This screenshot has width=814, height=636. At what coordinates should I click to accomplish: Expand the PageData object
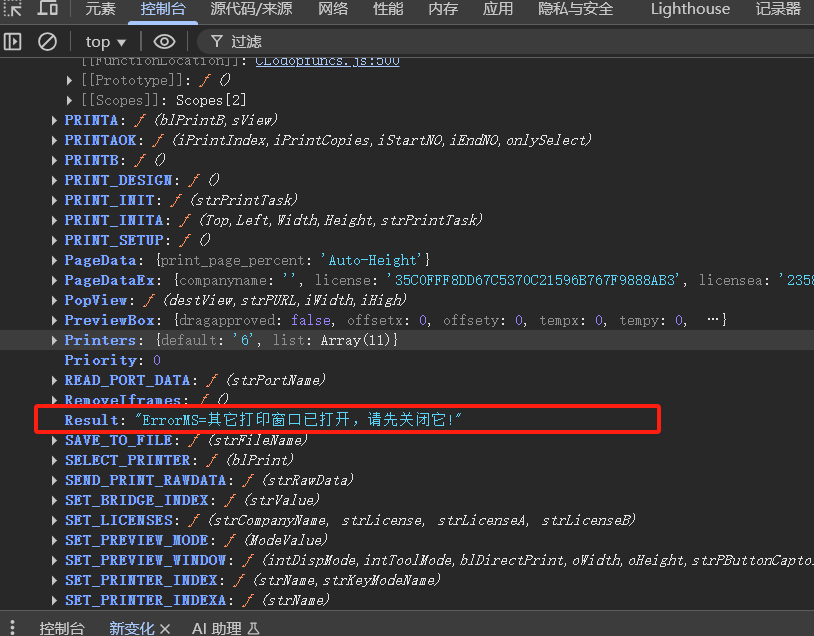tap(55, 260)
